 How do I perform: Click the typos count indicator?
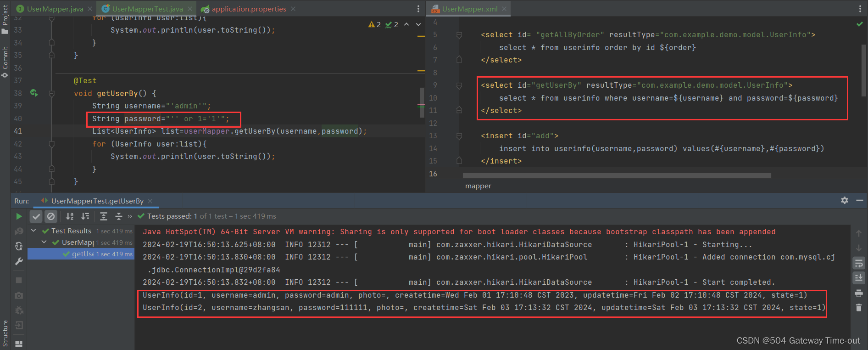(392, 24)
